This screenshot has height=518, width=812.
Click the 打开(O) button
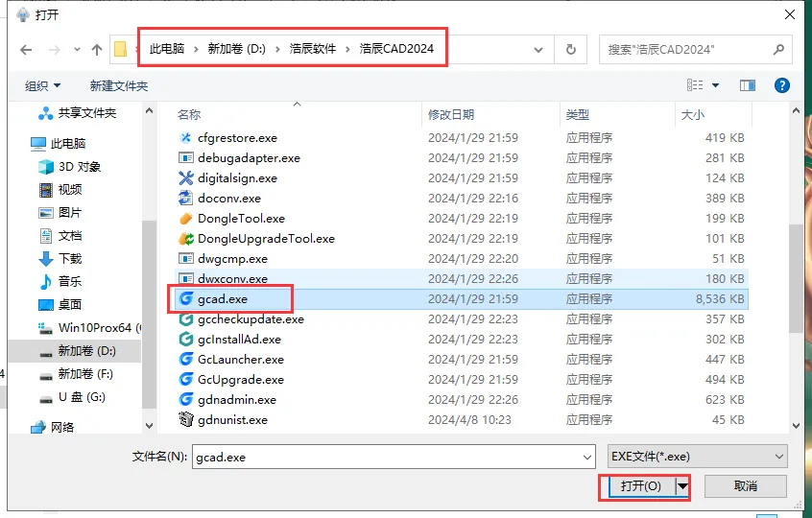(641, 486)
